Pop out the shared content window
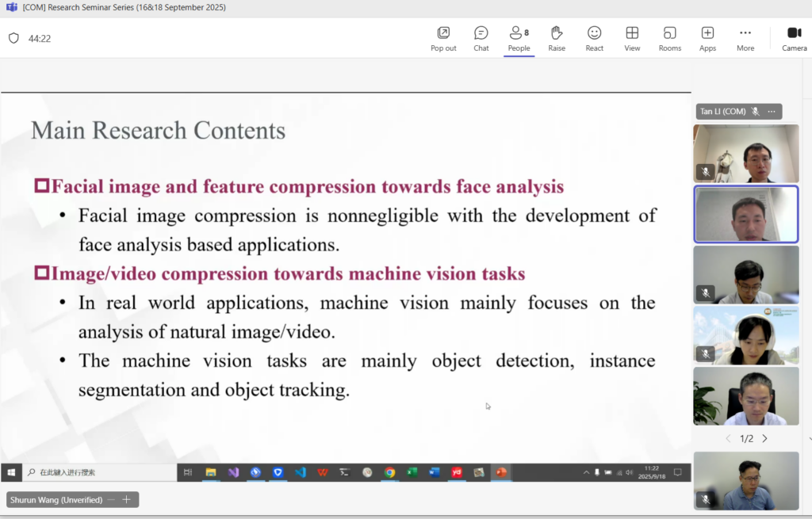 [x=443, y=38]
